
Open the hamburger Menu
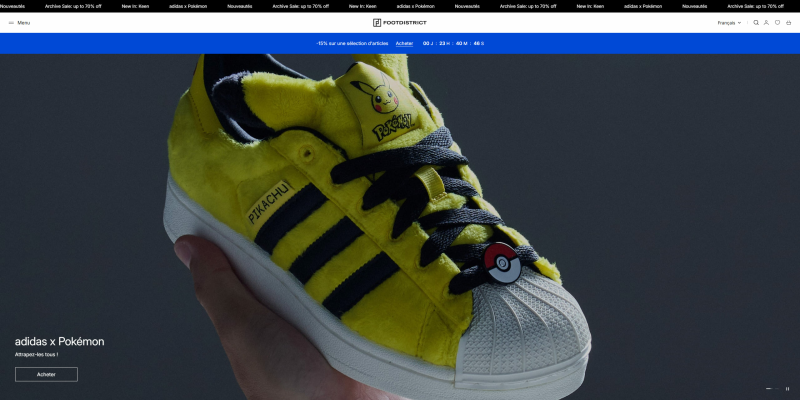[19, 23]
